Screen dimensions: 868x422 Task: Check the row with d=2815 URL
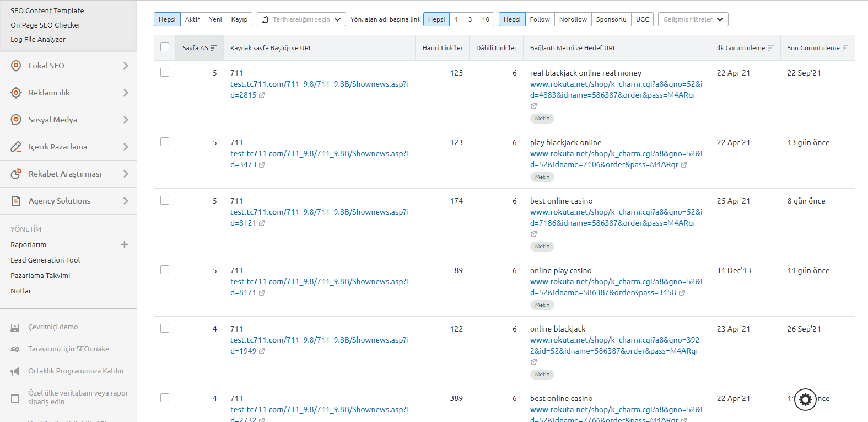(x=165, y=72)
